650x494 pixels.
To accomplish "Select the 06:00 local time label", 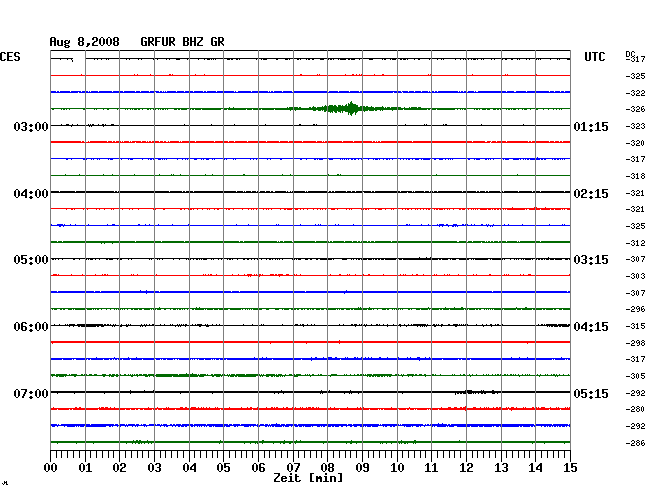I will click(31, 327).
